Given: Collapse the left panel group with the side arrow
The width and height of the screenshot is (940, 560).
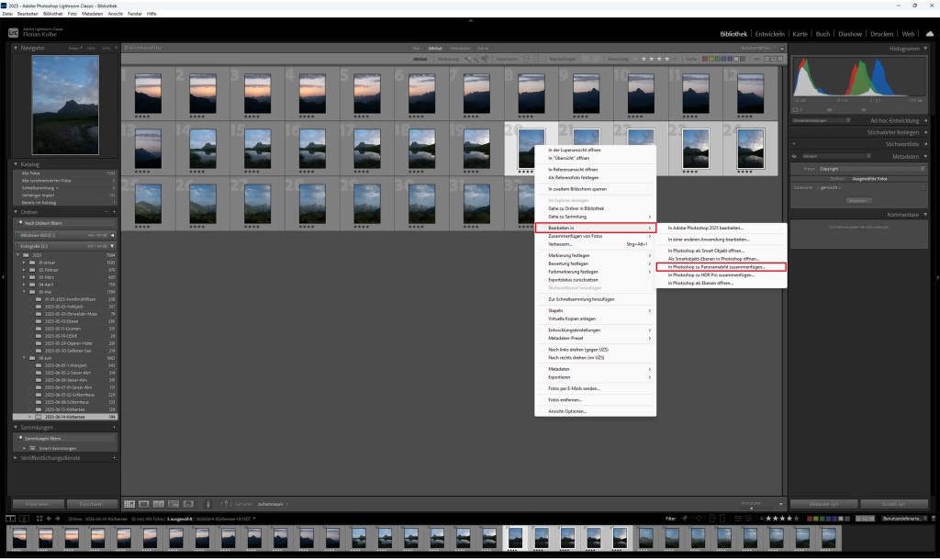Looking at the screenshot, I should pyautogui.click(x=5, y=275).
